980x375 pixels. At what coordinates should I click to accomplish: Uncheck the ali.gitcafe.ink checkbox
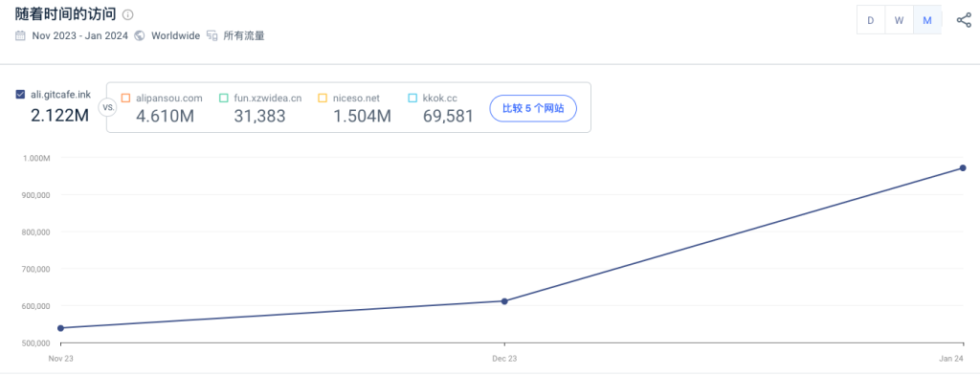coord(21,95)
